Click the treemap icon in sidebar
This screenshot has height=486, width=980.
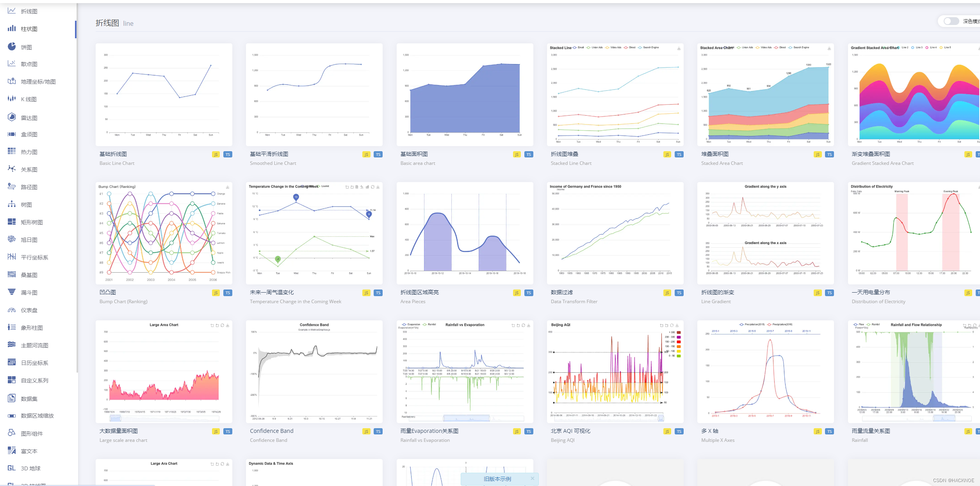click(x=12, y=222)
